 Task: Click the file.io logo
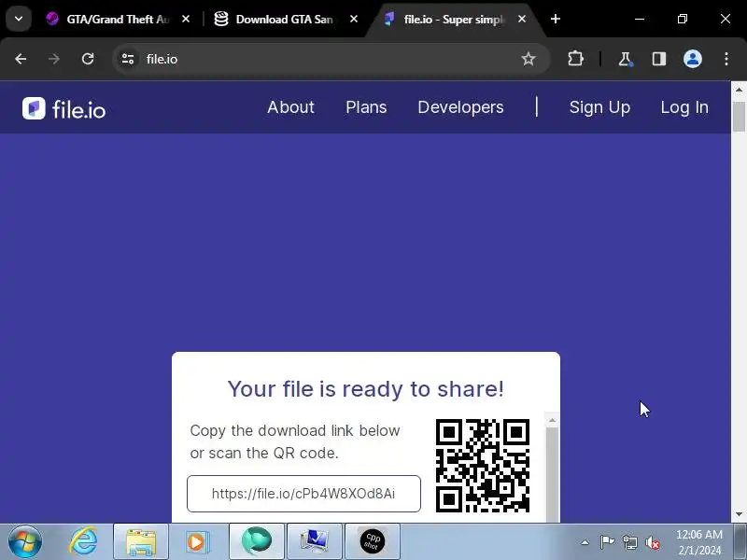tap(63, 108)
